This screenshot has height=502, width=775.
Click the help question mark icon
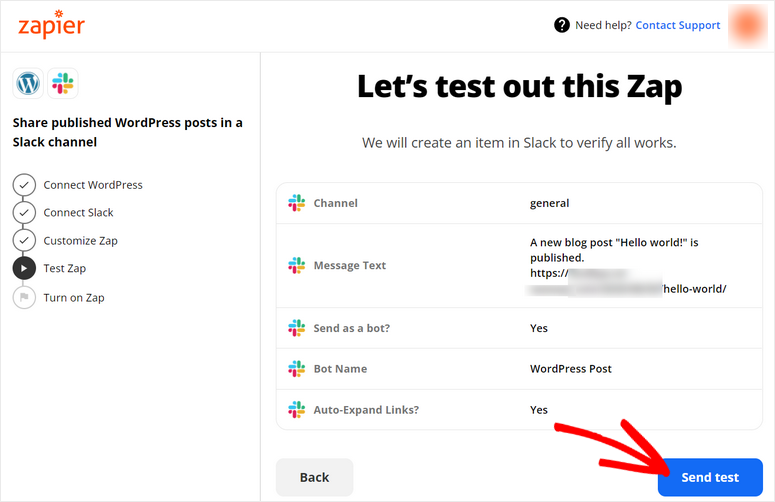(x=562, y=25)
